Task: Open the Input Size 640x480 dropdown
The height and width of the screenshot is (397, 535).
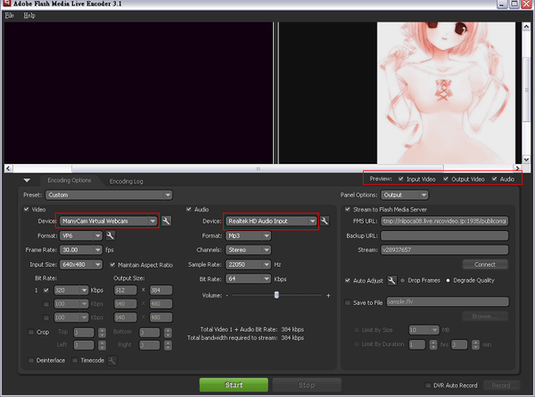Action: [81, 264]
